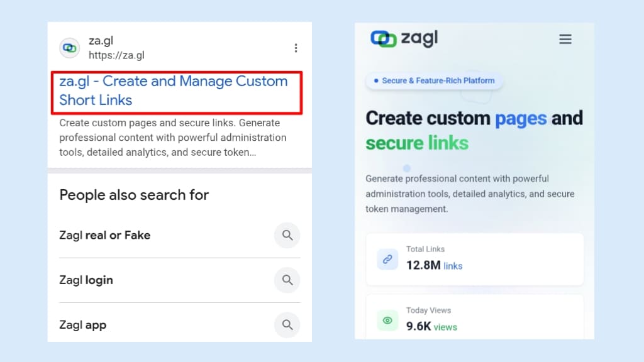Click the search result description snippet

pyautogui.click(x=173, y=137)
